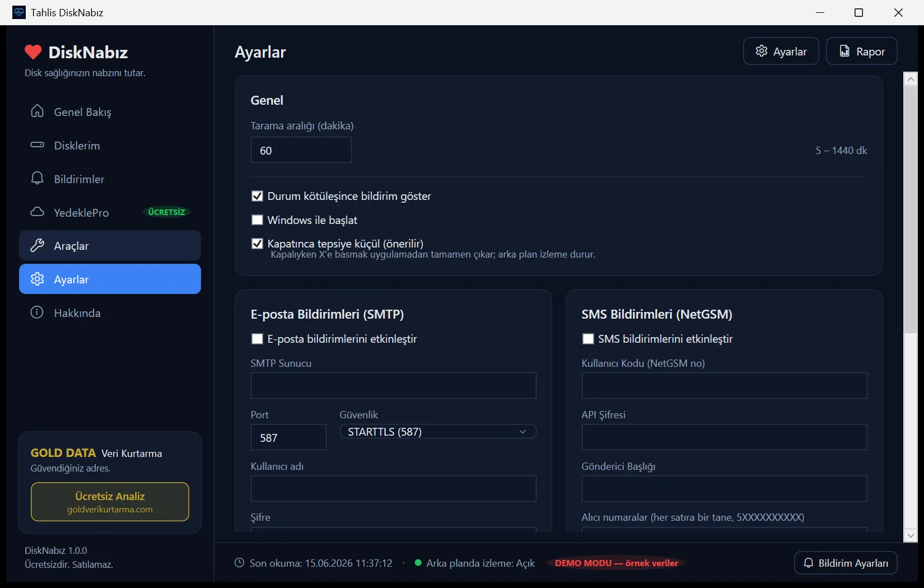Open Araçlar from the sidebar
Screen dimensions: 924x588
[110, 245]
